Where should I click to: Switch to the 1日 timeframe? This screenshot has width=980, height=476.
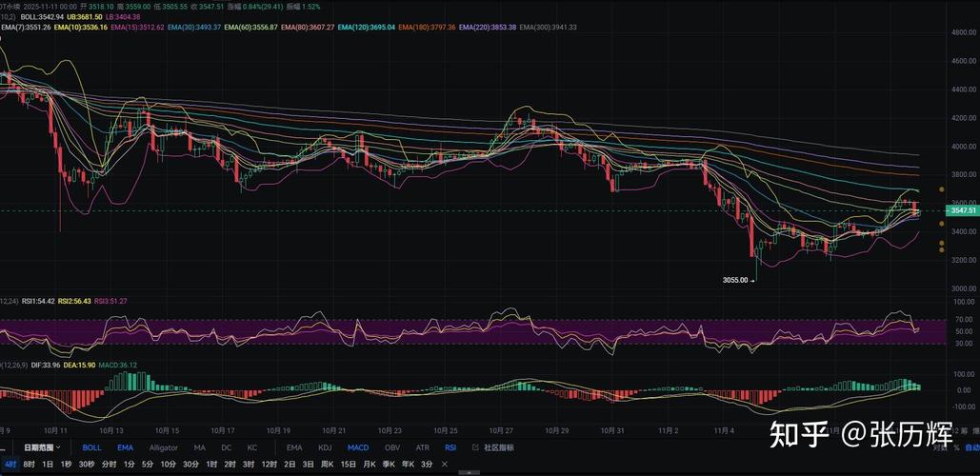tap(48, 464)
